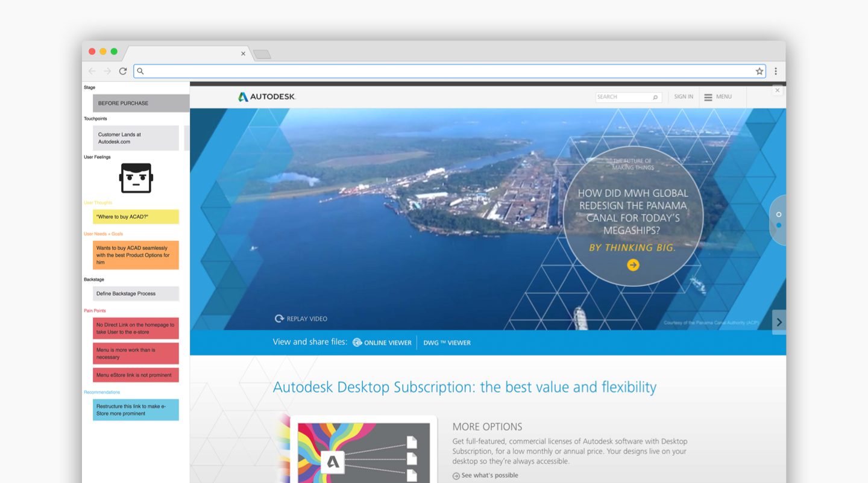This screenshot has height=483, width=868.
Task: Click the Define Backstage Process card
Action: click(136, 293)
